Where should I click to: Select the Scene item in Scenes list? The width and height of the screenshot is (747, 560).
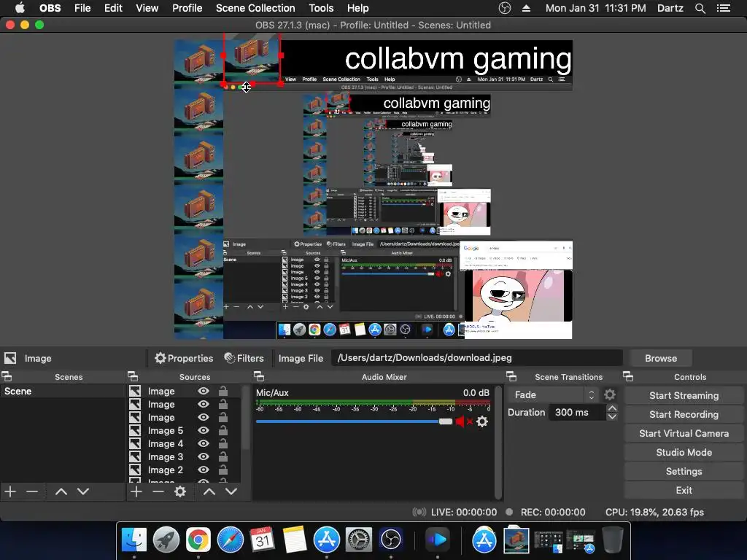[63, 391]
